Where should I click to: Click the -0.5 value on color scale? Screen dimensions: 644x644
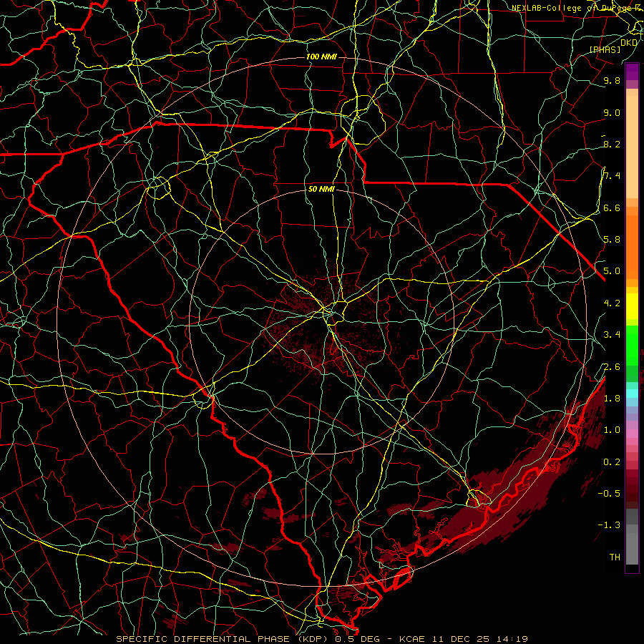(x=609, y=493)
